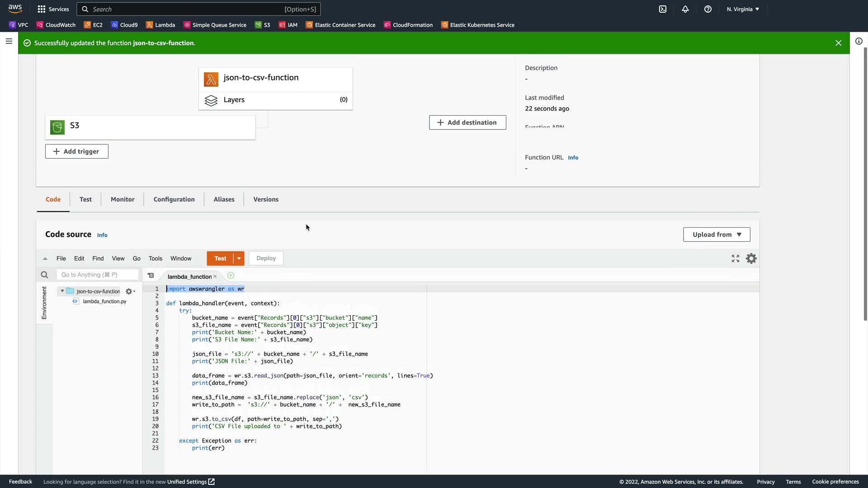The height and width of the screenshot is (488, 868).
Task: Click the Add destination button
Action: tap(467, 122)
